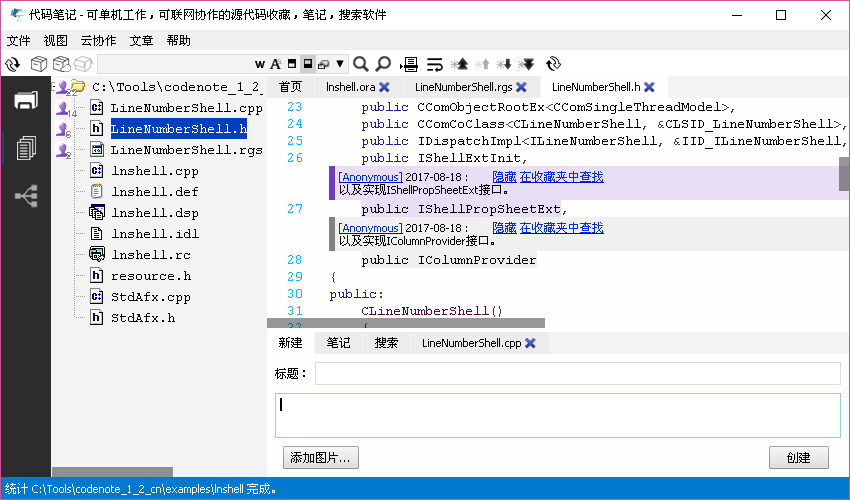Screen dimensions: 850x500
Task: Select StdAfx.h in file tree
Action: pyautogui.click(x=143, y=318)
